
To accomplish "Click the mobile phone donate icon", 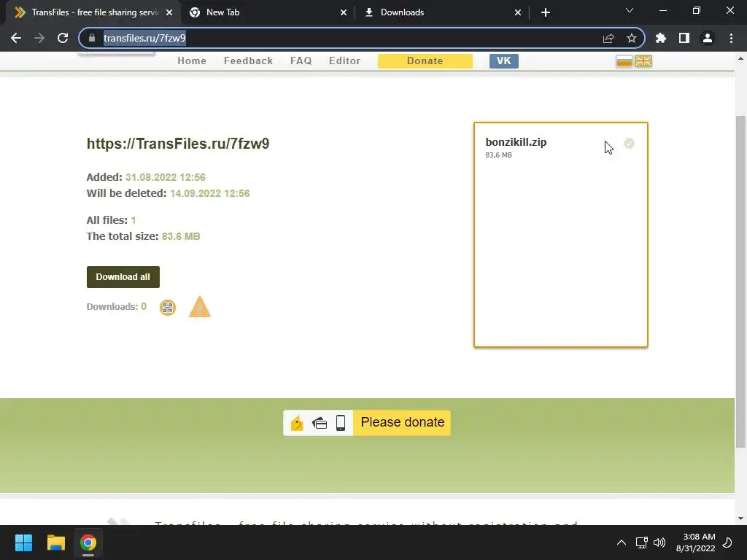I will click(341, 422).
